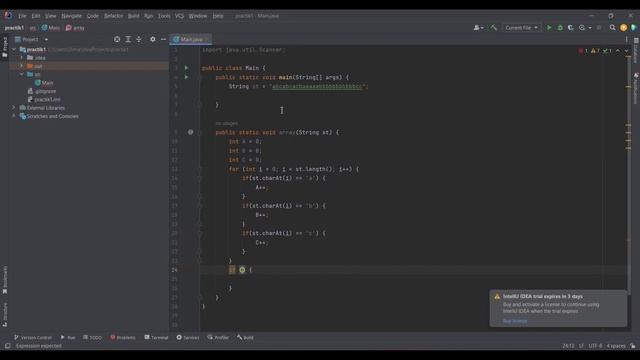Open the Profiler tool window button
This screenshot has width=640, height=360.
pos(218,338)
